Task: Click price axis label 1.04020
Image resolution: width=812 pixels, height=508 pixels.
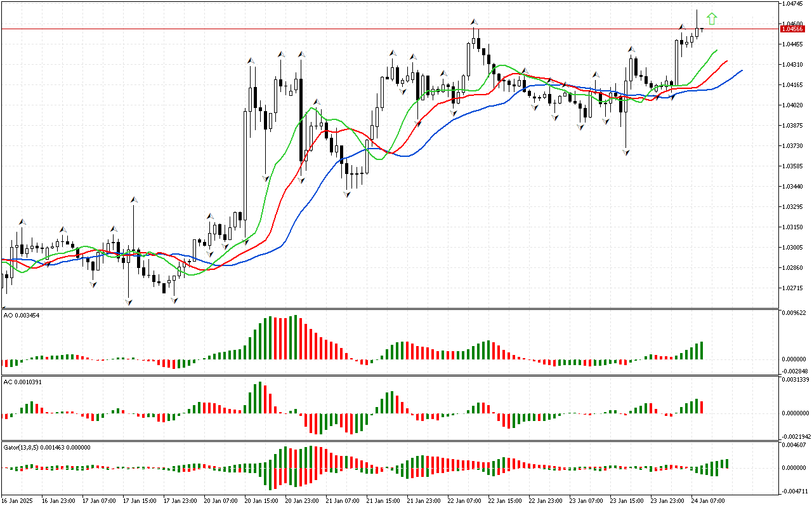Action: tap(793, 105)
